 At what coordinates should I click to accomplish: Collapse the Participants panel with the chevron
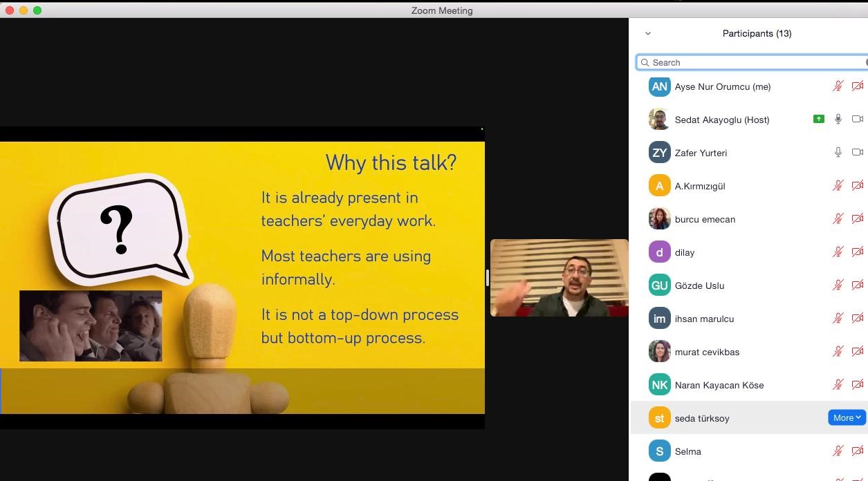click(647, 33)
